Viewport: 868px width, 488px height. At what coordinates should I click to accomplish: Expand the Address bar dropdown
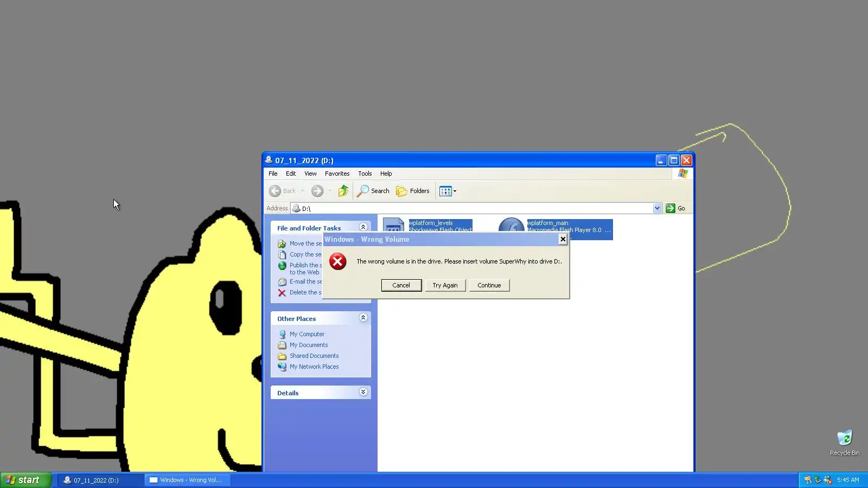[657, 208]
